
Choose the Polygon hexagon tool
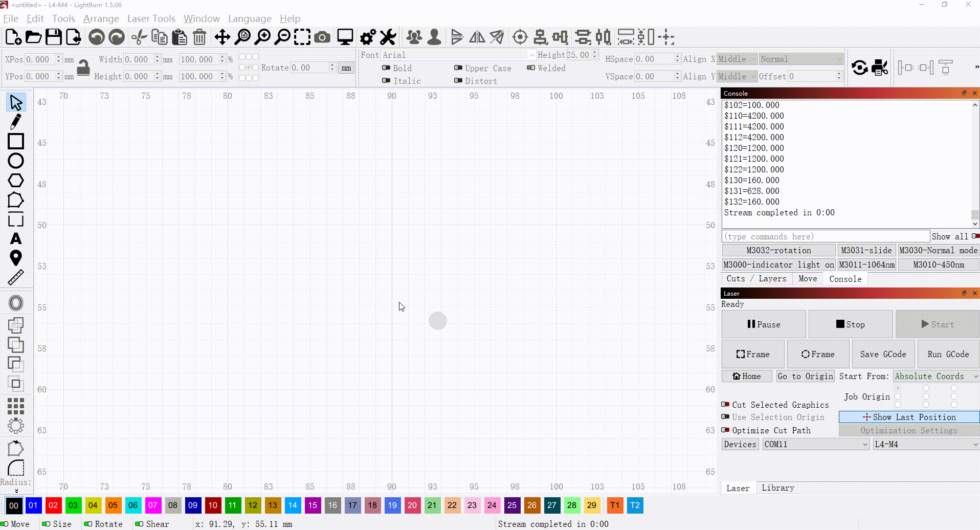coord(16,181)
